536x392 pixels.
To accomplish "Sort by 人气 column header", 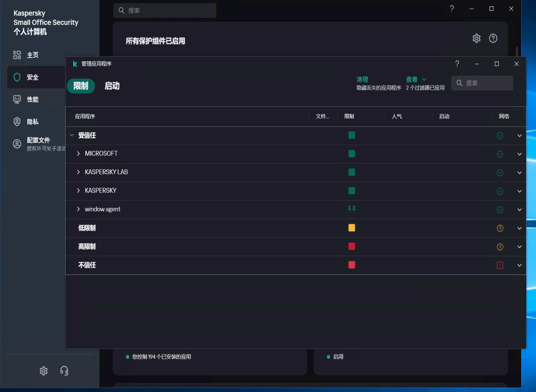I will tap(397, 116).
